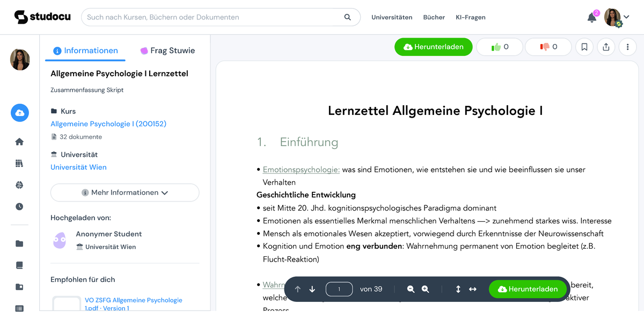Open the KI-Fragen menu item
This screenshot has width=644, height=332.
pyautogui.click(x=470, y=17)
